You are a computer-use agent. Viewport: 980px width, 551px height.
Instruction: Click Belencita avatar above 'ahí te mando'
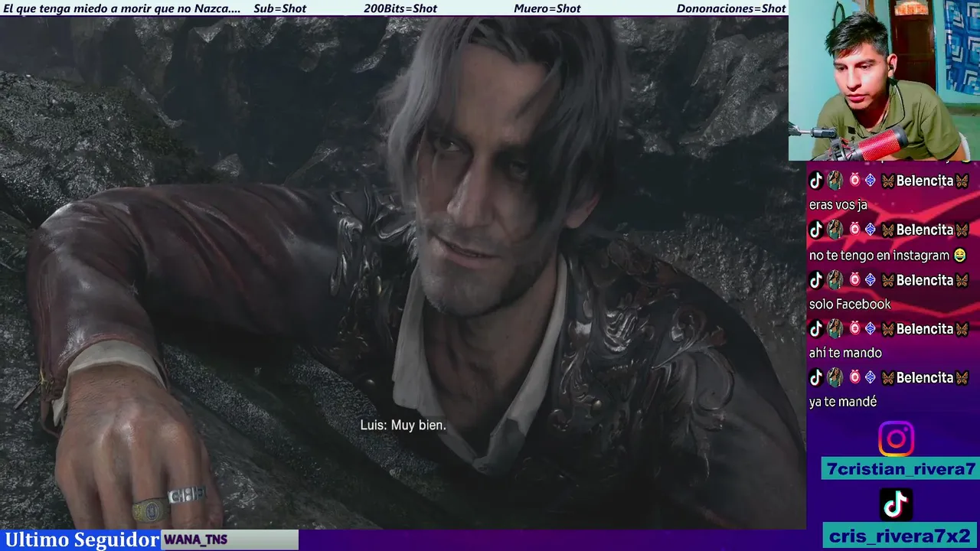(x=835, y=329)
